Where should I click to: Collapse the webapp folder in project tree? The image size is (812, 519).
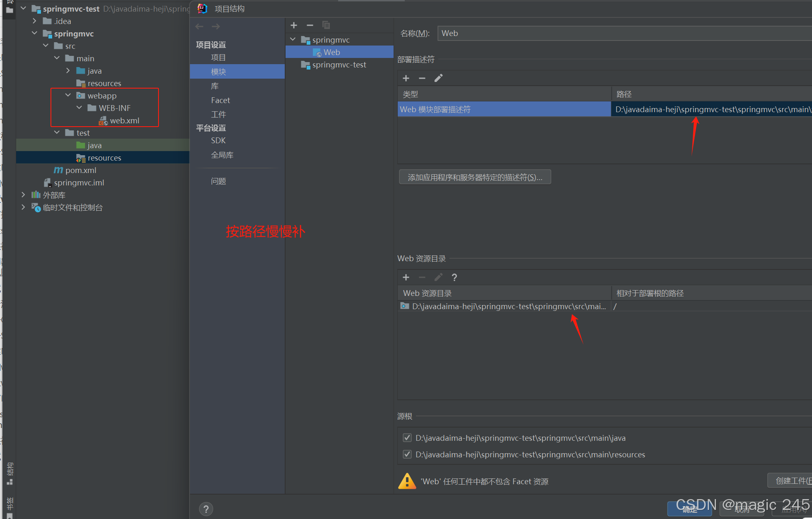click(x=68, y=96)
